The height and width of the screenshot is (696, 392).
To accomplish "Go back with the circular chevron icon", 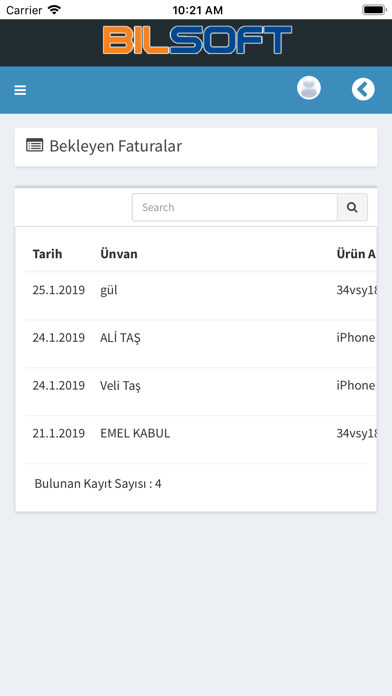I will [x=363, y=89].
